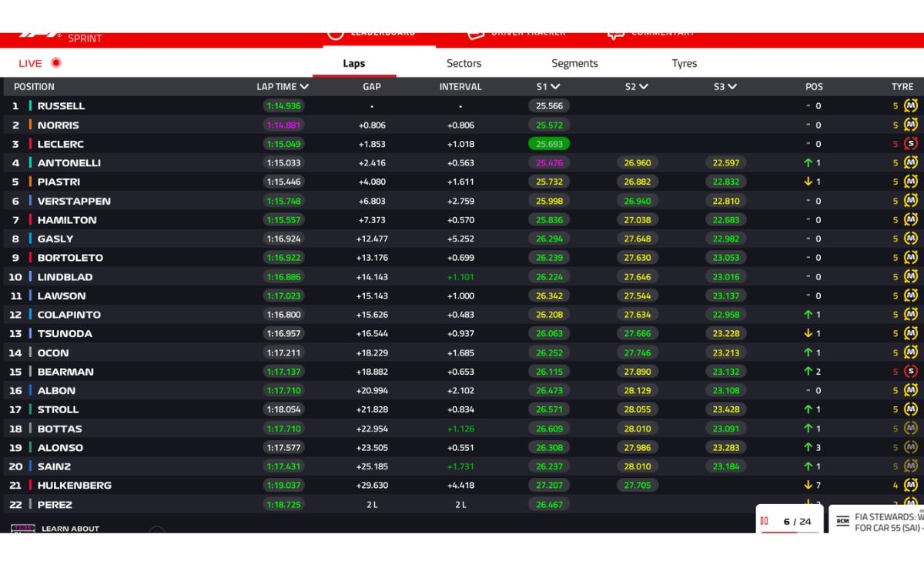Screen dimensions: 924x561
Task: Click Leclerc's red soft tyre icon
Action: coord(911,144)
